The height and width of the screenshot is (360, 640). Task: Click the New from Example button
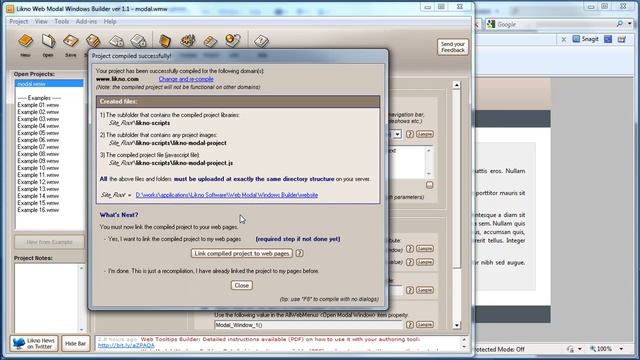[49, 242]
